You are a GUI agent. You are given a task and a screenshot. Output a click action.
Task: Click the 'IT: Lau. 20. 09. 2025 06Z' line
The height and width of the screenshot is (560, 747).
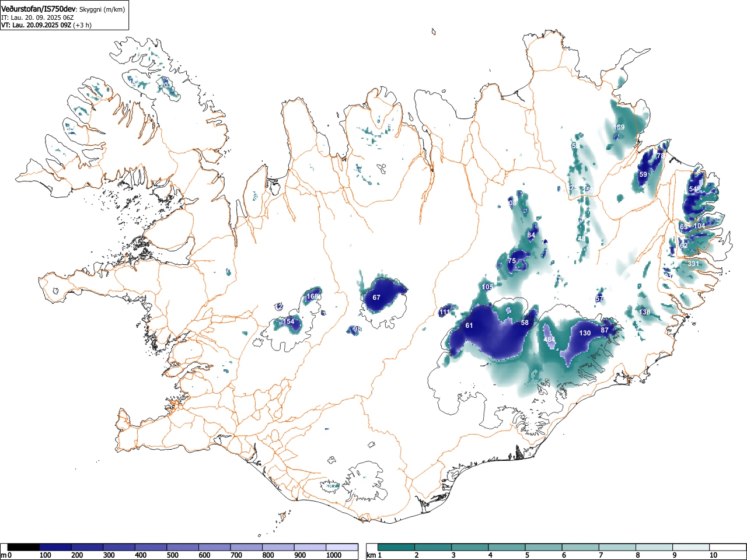click(37, 17)
